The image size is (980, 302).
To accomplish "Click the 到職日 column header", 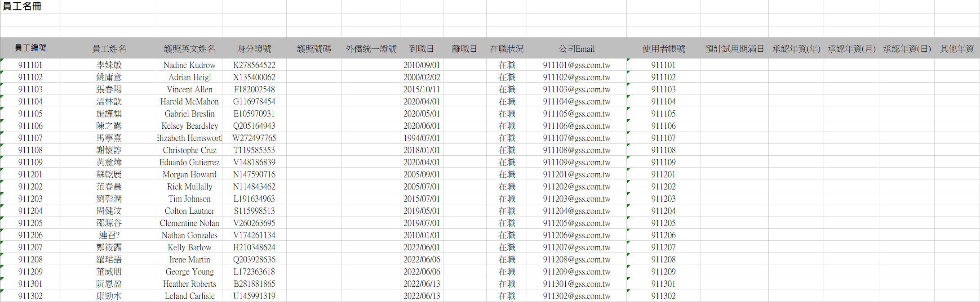I will pos(421,49).
